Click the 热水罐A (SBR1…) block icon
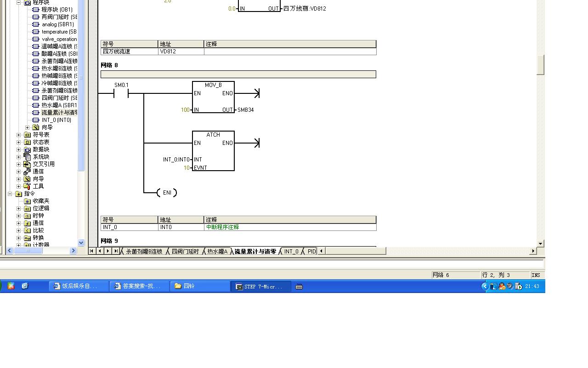 tap(35, 105)
